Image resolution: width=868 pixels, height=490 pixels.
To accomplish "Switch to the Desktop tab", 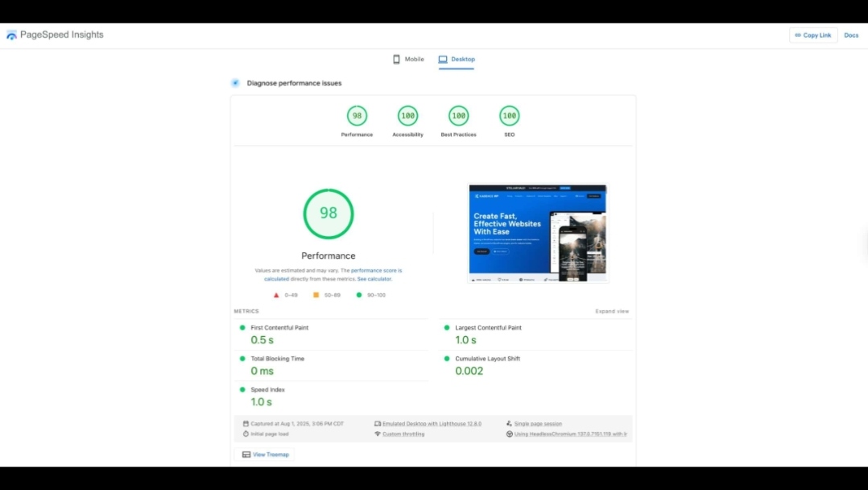I will tap(461, 59).
